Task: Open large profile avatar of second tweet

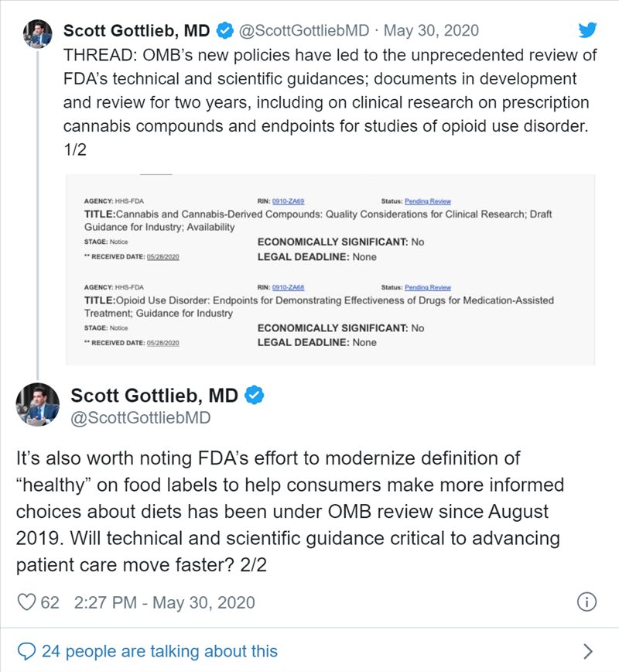Action: point(38,404)
